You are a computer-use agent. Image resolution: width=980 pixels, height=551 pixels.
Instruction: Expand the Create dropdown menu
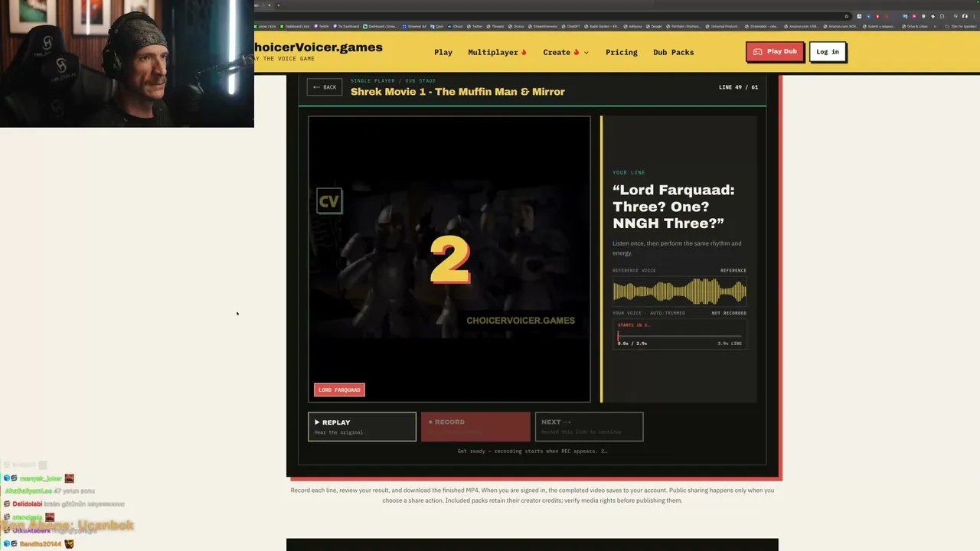(566, 52)
